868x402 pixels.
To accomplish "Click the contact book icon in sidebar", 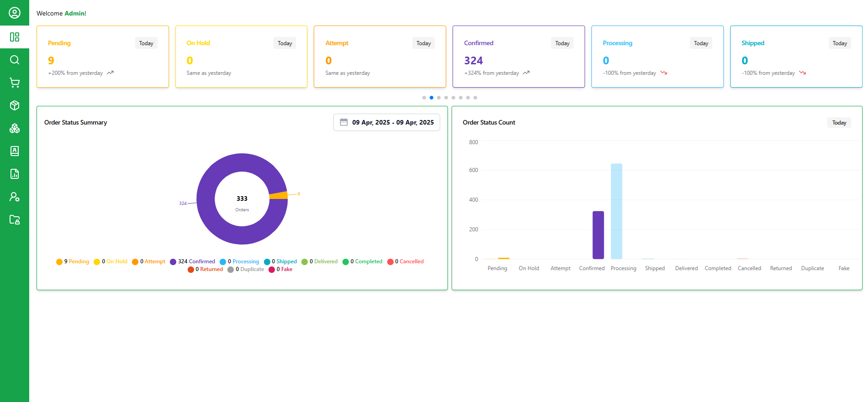I will point(15,151).
